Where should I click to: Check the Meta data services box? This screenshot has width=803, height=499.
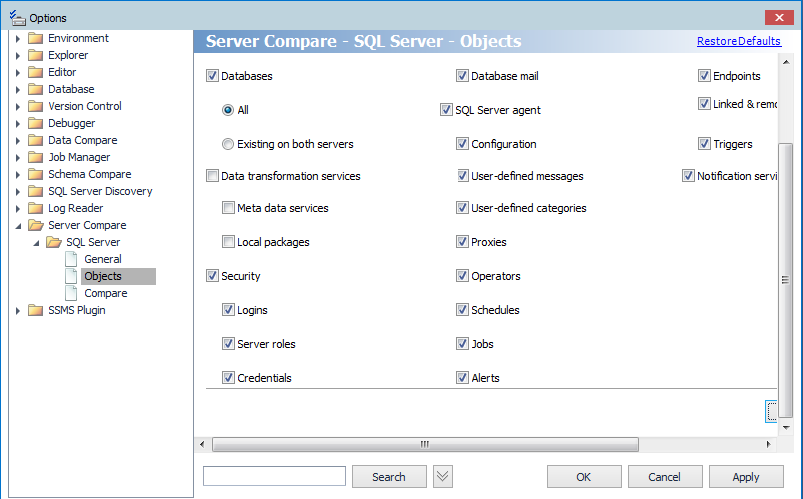point(228,208)
